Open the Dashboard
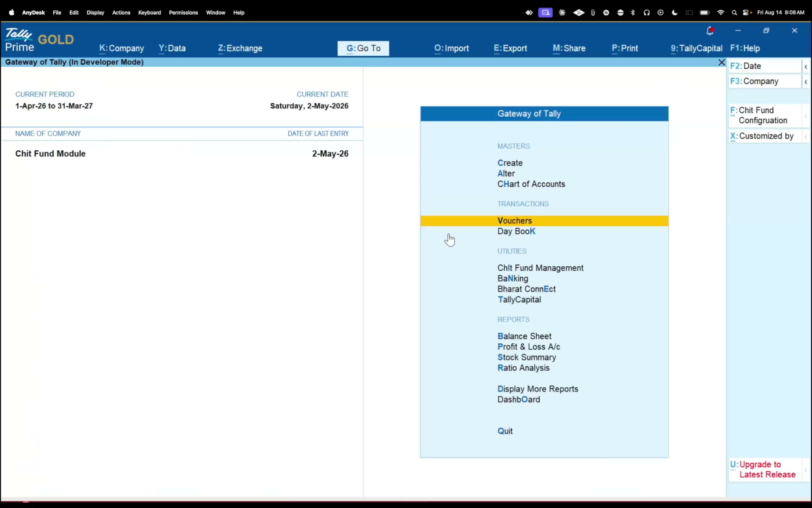The height and width of the screenshot is (508, 812). coord(518,400)
